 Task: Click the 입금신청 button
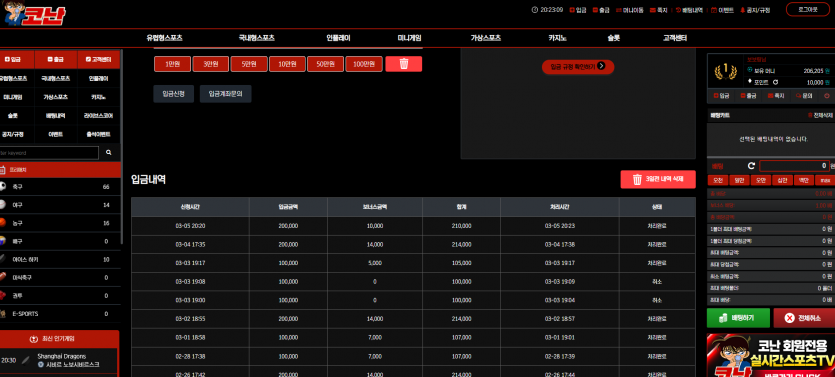tap(174, 94)
